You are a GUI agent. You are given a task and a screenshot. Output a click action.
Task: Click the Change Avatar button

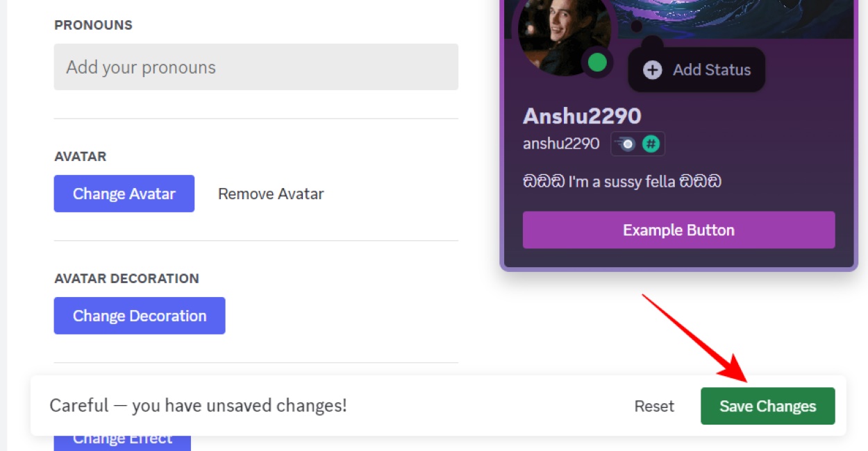click(124, 194)
